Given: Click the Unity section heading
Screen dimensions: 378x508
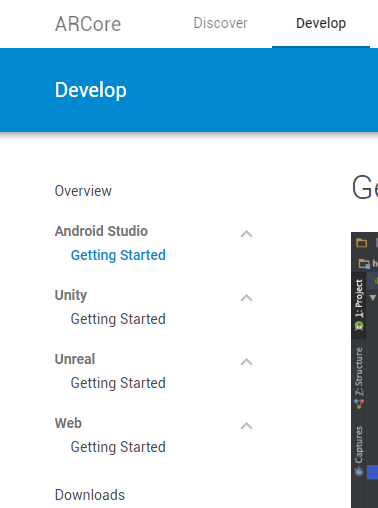Looking at the screenshot, I should (71, 295).
